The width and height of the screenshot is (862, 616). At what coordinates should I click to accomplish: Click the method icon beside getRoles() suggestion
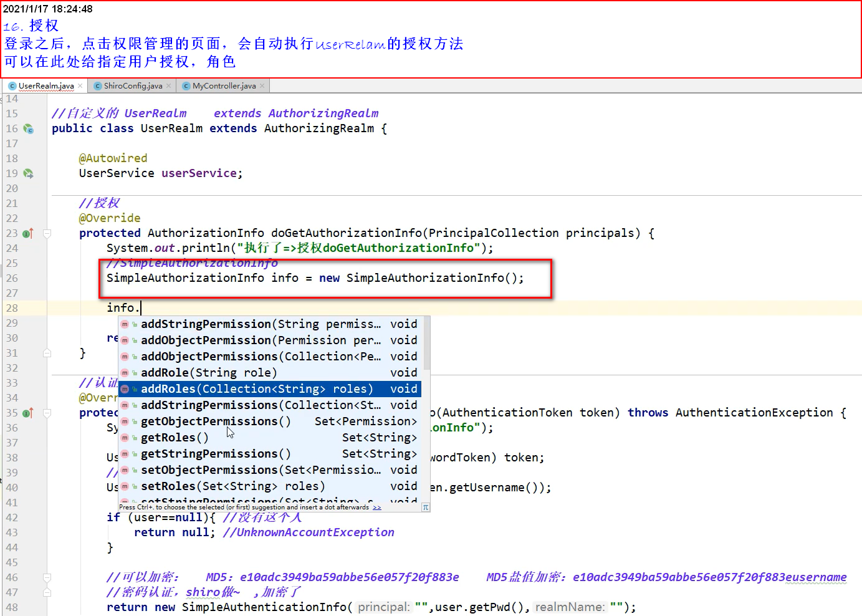125,438
